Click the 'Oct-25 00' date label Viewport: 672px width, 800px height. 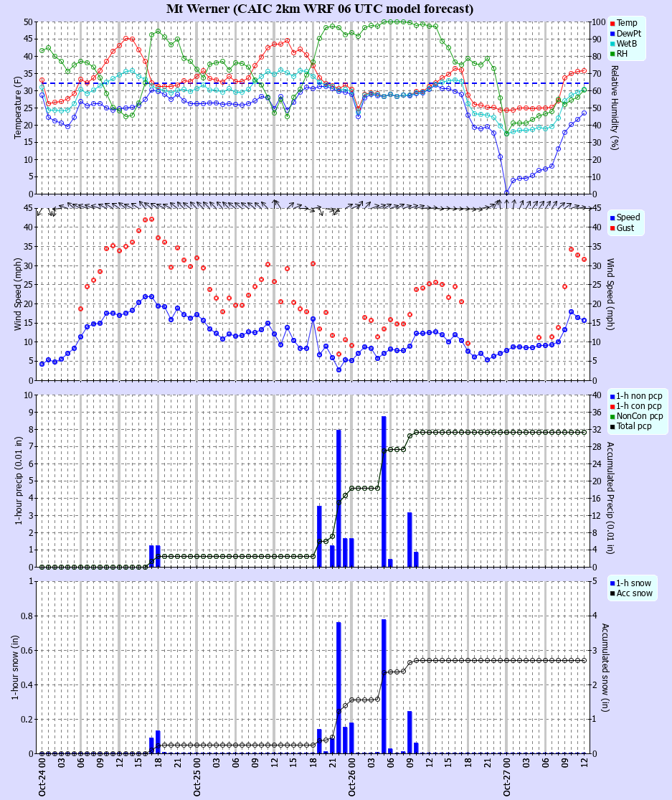tap(197, 776)
